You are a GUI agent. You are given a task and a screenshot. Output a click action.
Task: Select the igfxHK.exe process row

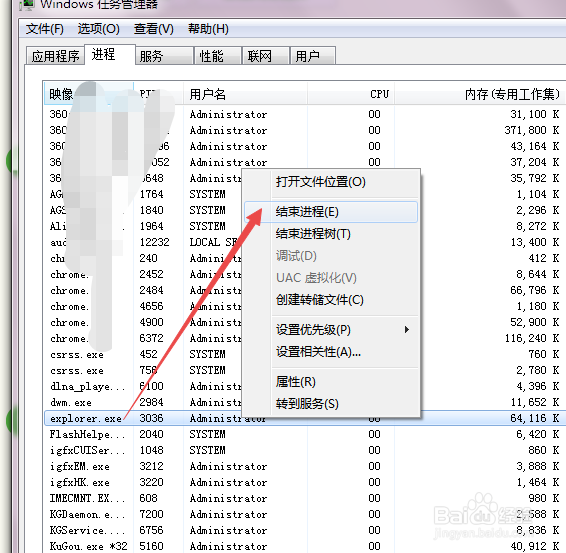pyautogui.click(x=305, y=482)
